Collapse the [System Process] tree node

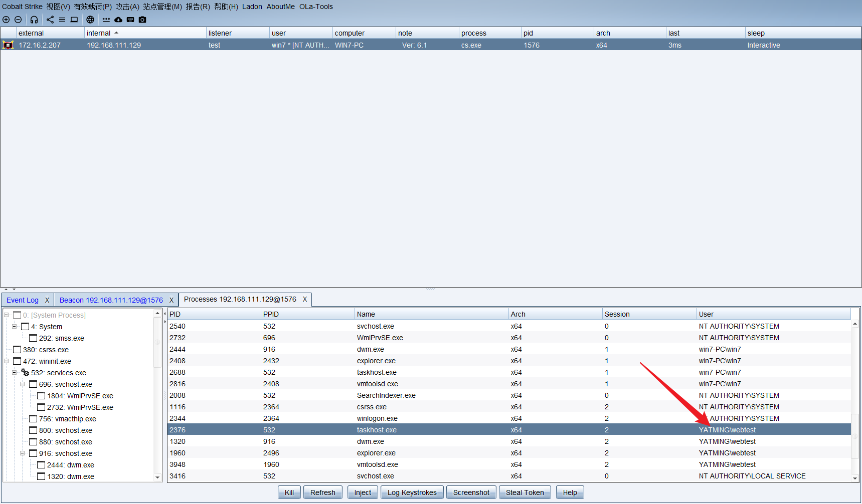click(x=7, y=315)
